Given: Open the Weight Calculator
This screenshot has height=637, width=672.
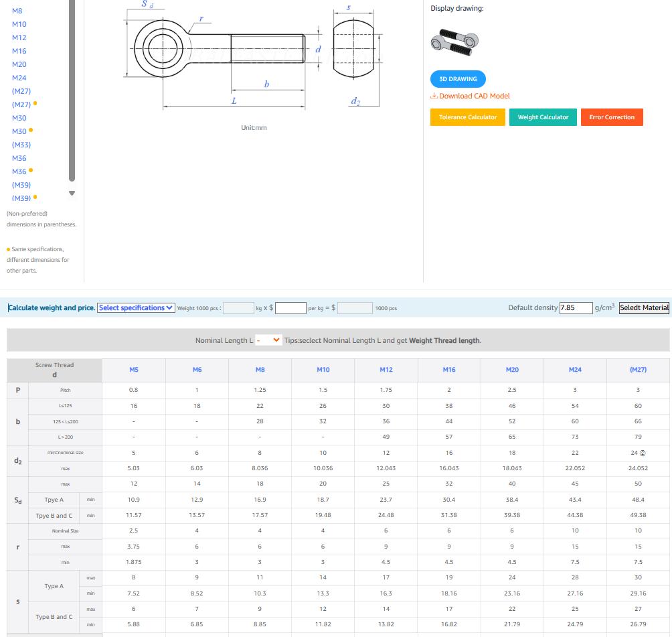Looking at the screenshot, I should click(543, 117).
